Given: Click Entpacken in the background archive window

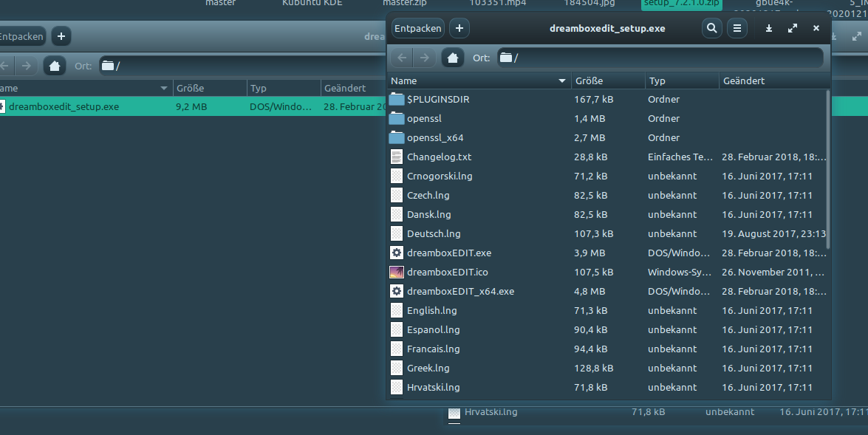Looking at the screenshot, I should pyautogui.click(x=21, y=36).
